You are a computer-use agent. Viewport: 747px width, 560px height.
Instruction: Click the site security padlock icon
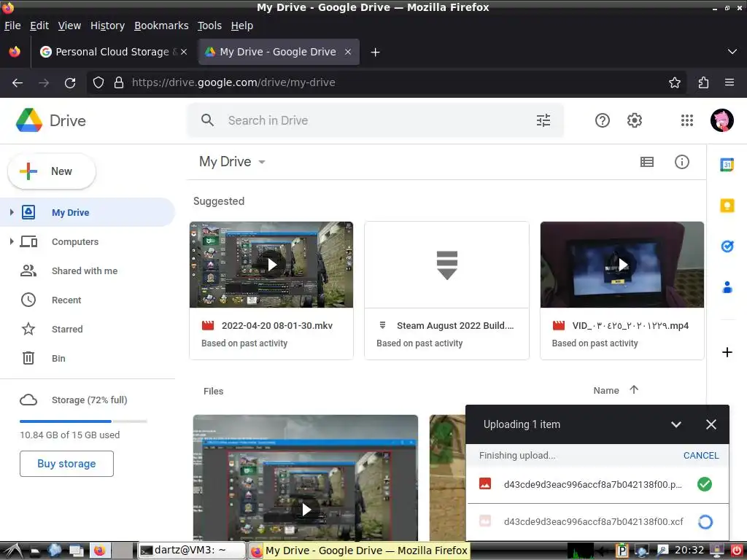point(119,83)
